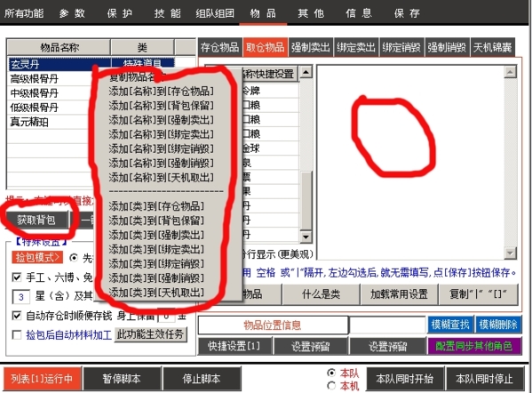Open the 所有功能 top menu

point(24,13)
